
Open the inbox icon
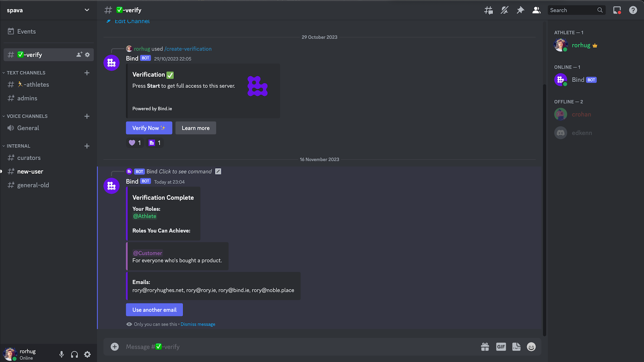pyautogui.click(x=617, y=10)
